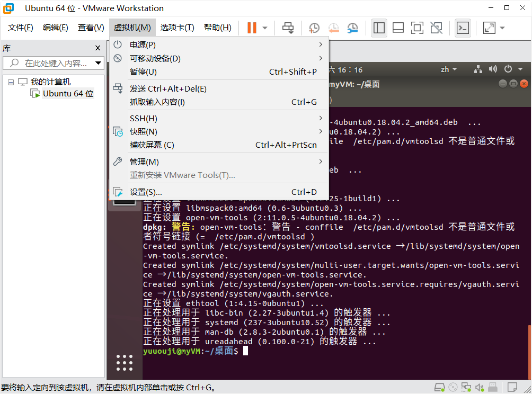Expand the 可移动设备(D) submenu
Viewport: 532px width, 394px height.
click(x=219, y=58)
